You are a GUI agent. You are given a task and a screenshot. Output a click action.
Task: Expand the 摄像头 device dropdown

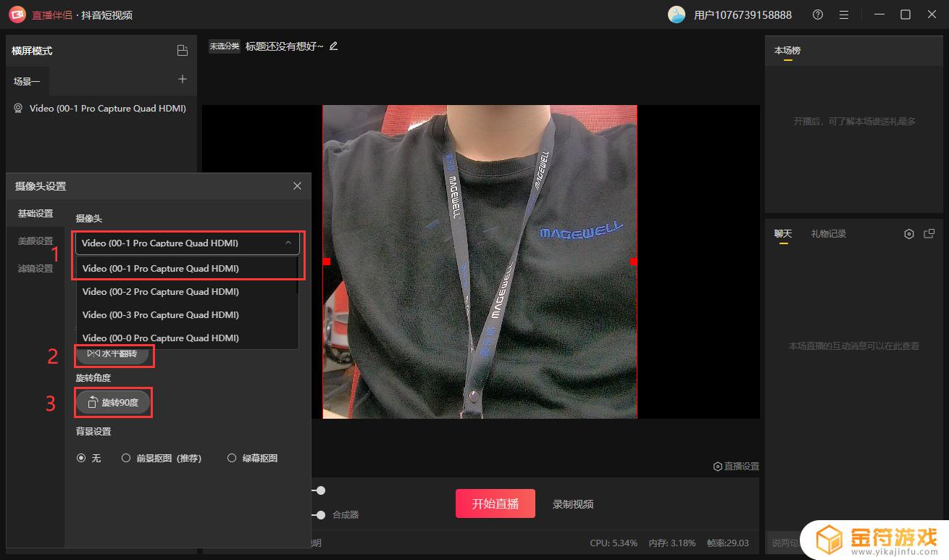coord(188,243)
